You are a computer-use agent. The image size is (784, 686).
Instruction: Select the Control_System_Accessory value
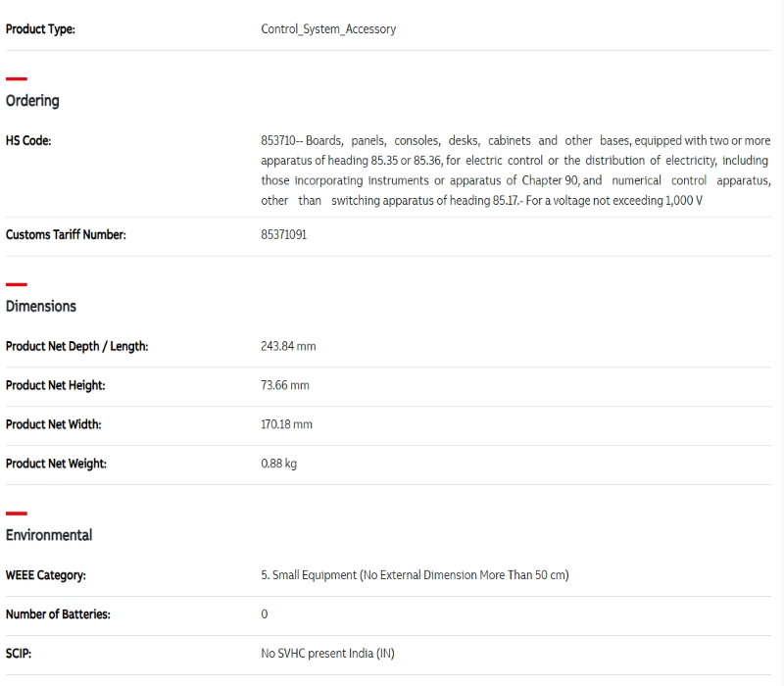328,29
